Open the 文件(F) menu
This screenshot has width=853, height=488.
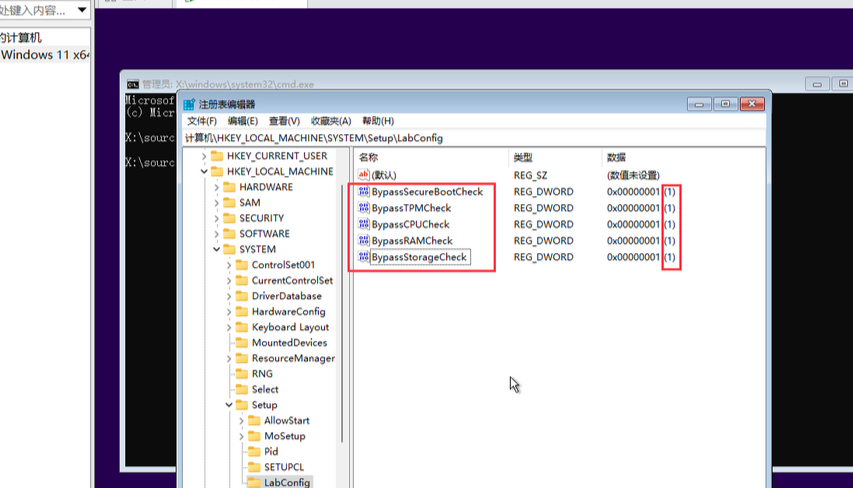point(201,121)
